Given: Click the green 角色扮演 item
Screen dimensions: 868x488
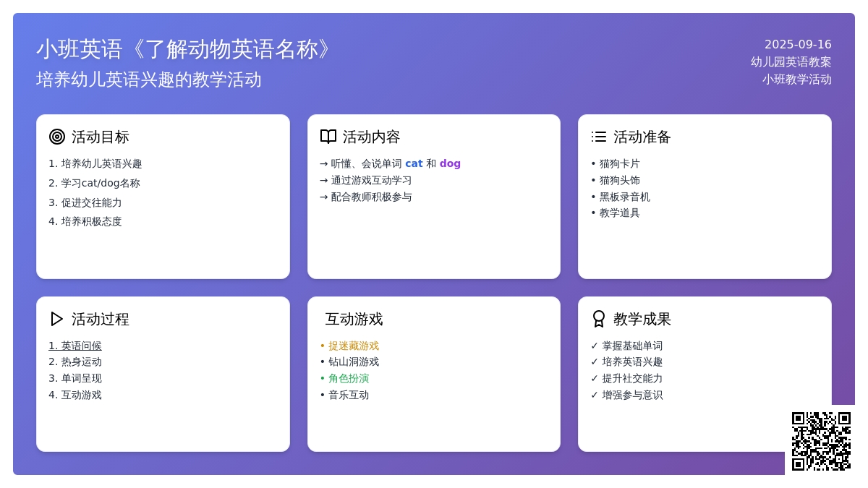Looking at the screenshot, I should point(348,378).
